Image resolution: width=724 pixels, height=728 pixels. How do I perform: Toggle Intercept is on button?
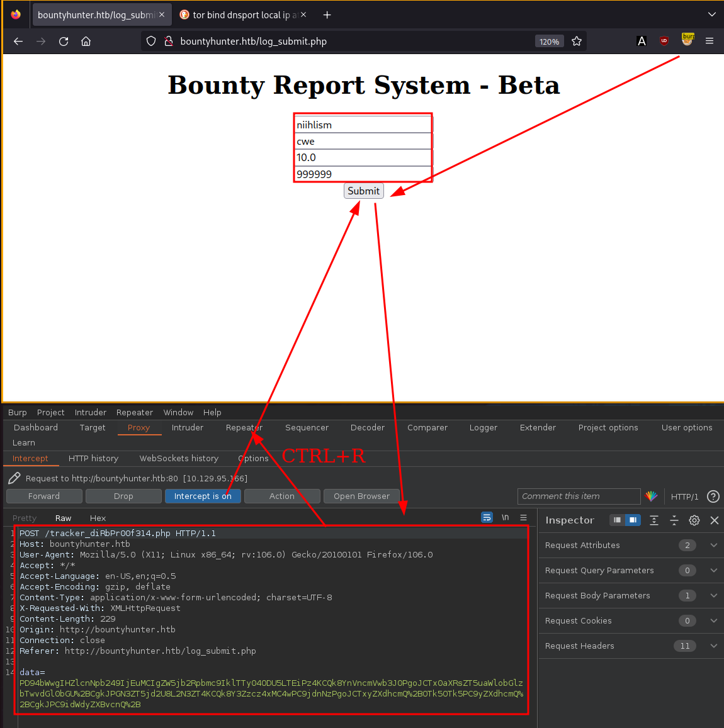click(203, 496)
